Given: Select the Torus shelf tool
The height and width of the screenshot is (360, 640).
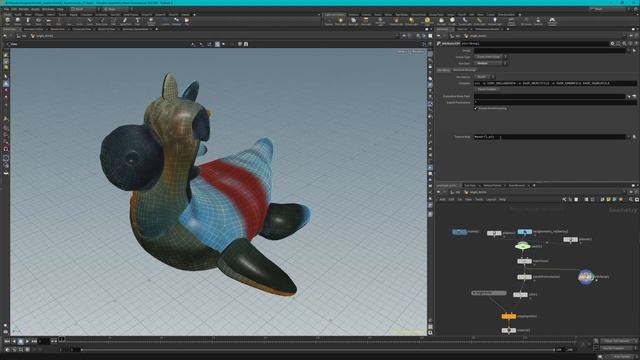Looking at the screenshot, I should (x=38, y=21).
